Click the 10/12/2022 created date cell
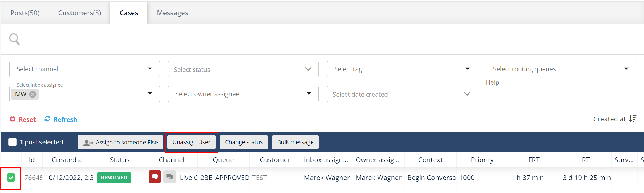644x193 pixels. tap(69, 178)
